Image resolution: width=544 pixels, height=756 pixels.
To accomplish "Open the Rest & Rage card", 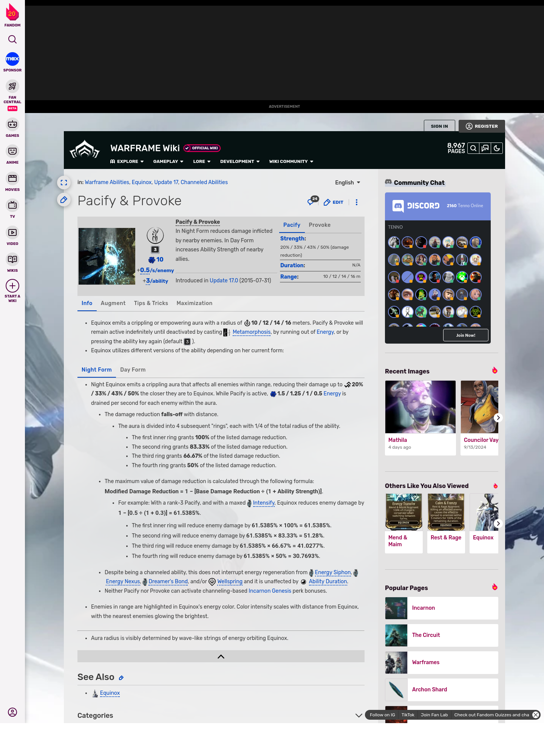I will pos(446,524).
